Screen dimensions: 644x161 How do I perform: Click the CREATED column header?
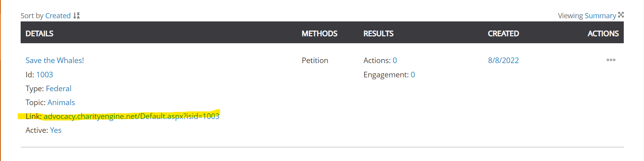[503, 34]
